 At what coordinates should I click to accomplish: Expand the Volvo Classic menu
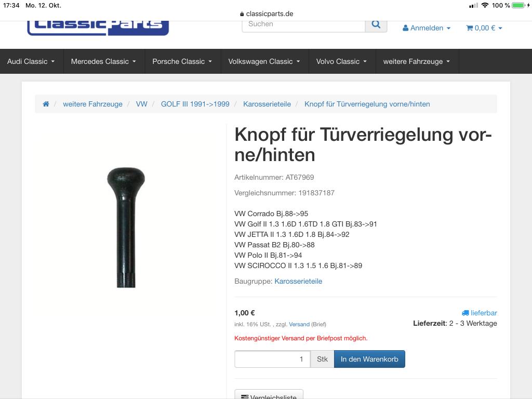342,61
